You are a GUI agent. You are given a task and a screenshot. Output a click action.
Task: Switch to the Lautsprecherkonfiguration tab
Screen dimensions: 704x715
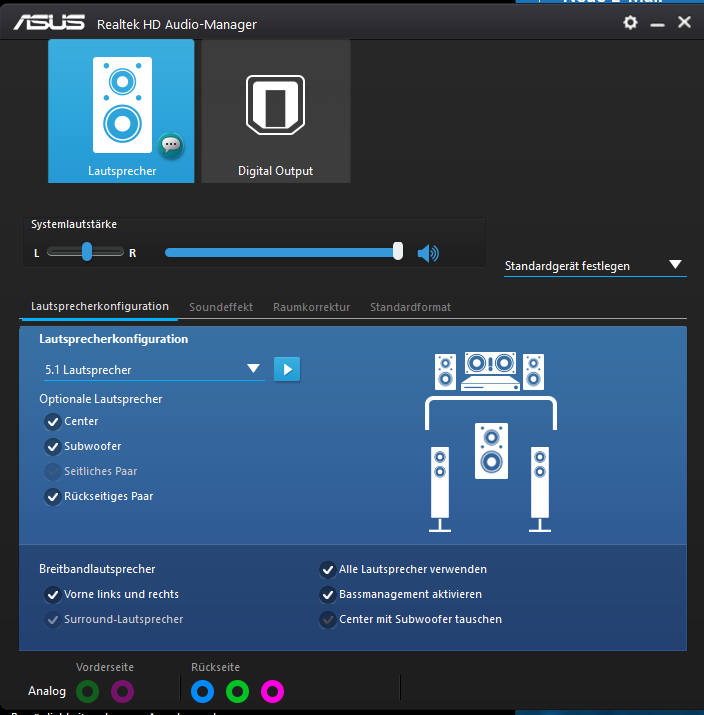click(x=99, y=306)
